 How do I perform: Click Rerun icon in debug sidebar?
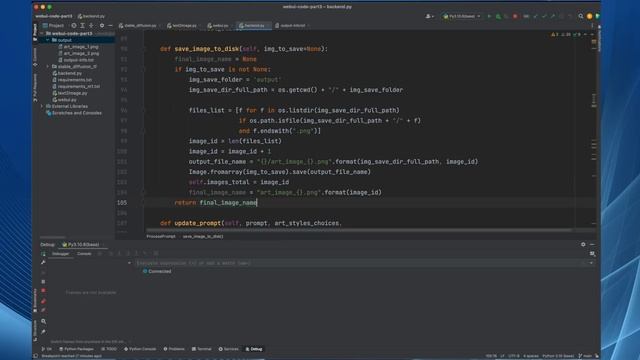(43, 253)
